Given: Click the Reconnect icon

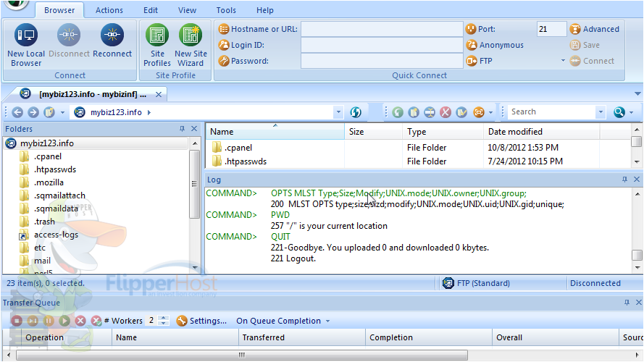Looking at the screenshot, I should click(x=112, y=41).
